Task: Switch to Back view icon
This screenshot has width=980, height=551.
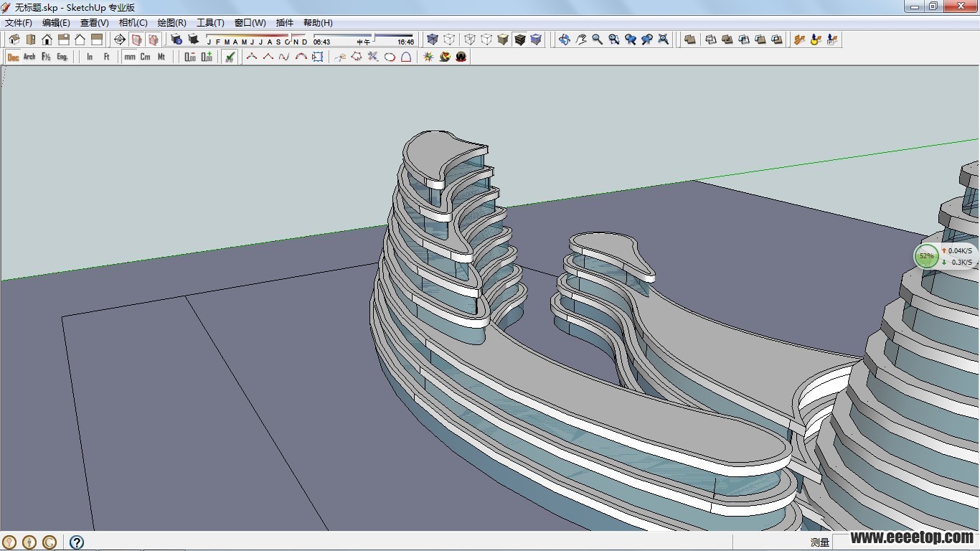Action: point(80,39)
